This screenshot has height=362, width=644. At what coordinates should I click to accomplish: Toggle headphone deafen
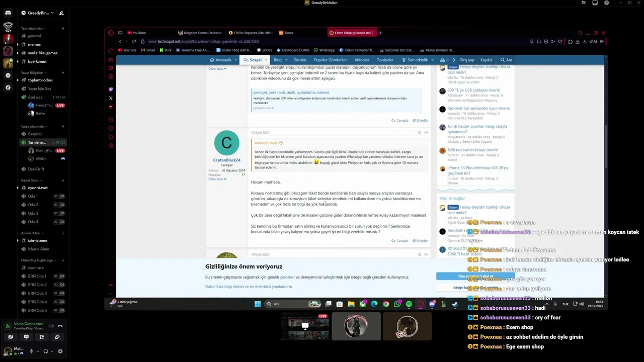46,351
